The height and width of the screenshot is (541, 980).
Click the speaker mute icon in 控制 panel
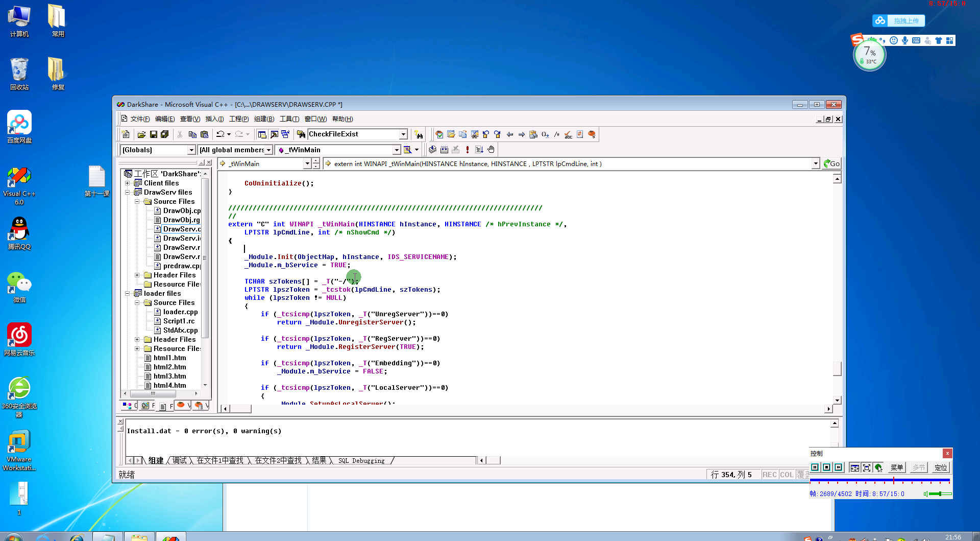coord(925,494)
